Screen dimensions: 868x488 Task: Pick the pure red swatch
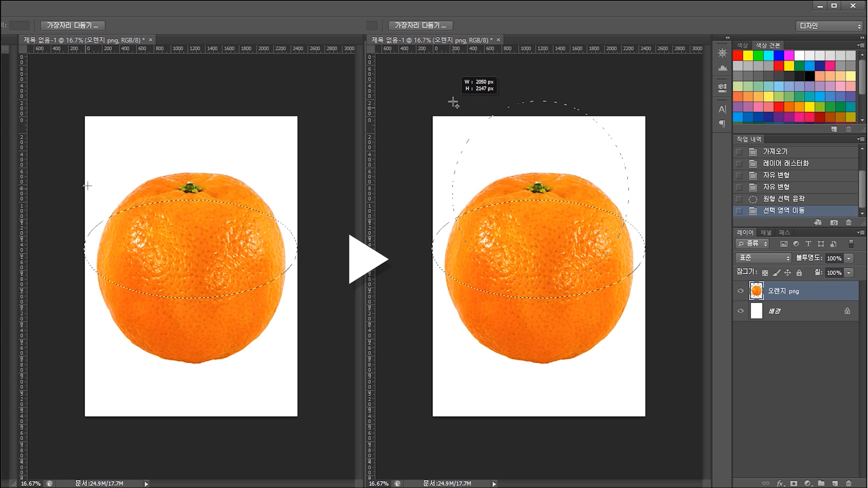pos(738,55)
